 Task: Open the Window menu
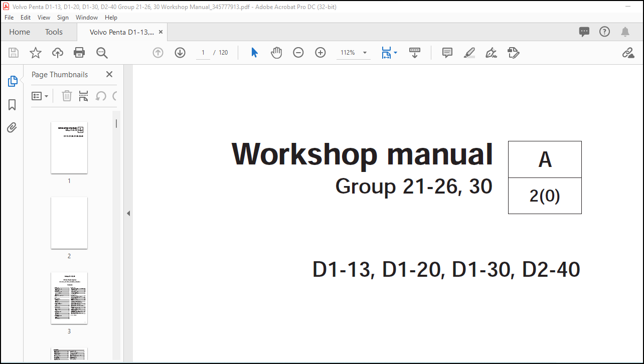[87, 17]
